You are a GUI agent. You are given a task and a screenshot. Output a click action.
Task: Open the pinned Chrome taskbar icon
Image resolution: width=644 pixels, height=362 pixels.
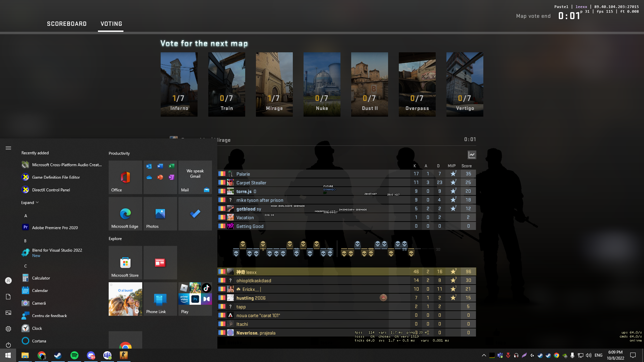tap(42, 355)
